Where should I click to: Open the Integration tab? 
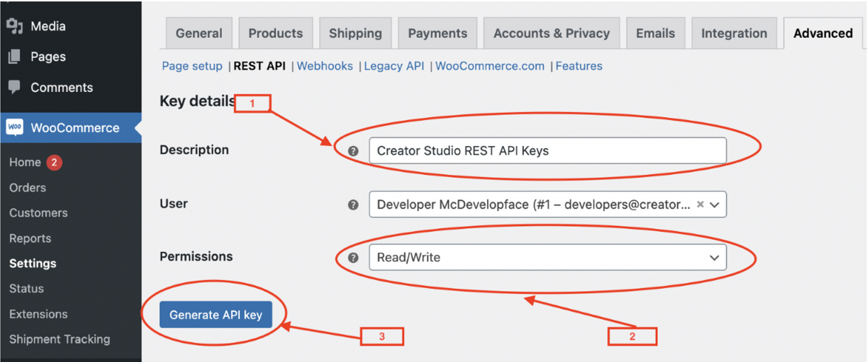734,33
